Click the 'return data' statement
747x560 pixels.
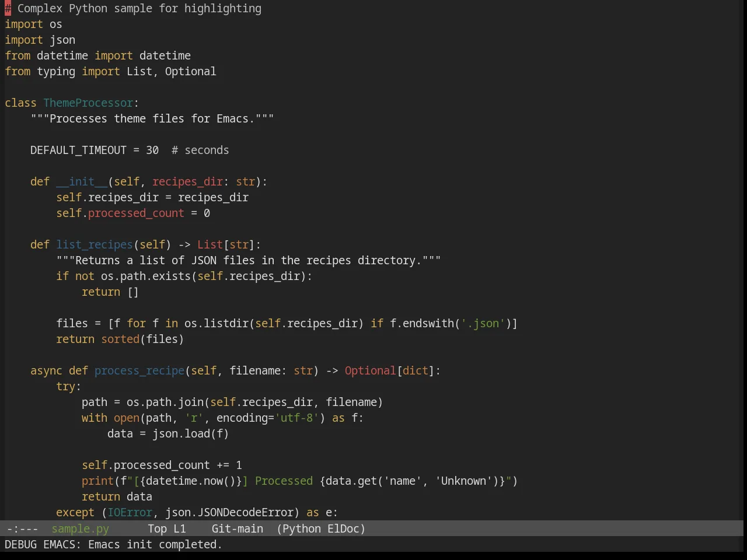point(117,496)
